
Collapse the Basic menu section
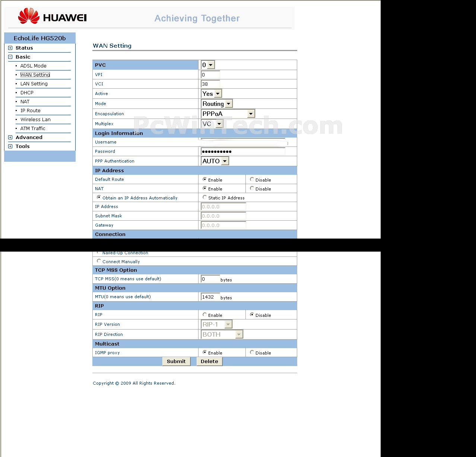click(10, 57)
